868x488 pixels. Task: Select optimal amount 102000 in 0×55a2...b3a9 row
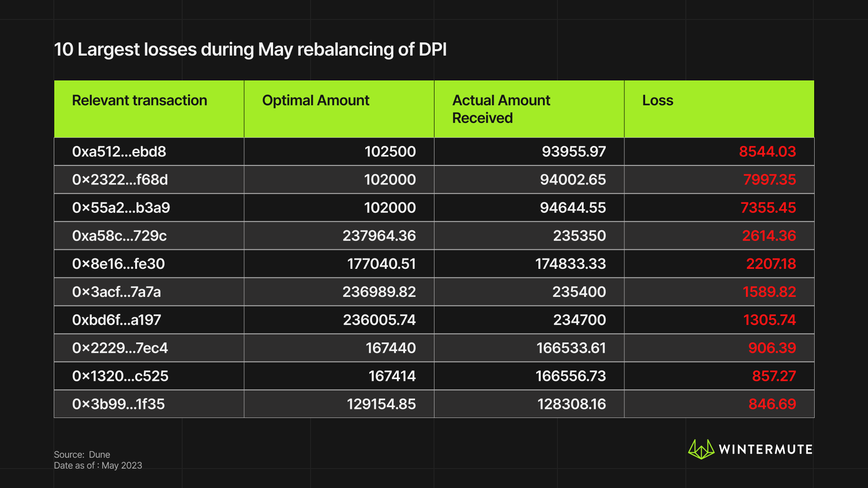tap(390, 207)
